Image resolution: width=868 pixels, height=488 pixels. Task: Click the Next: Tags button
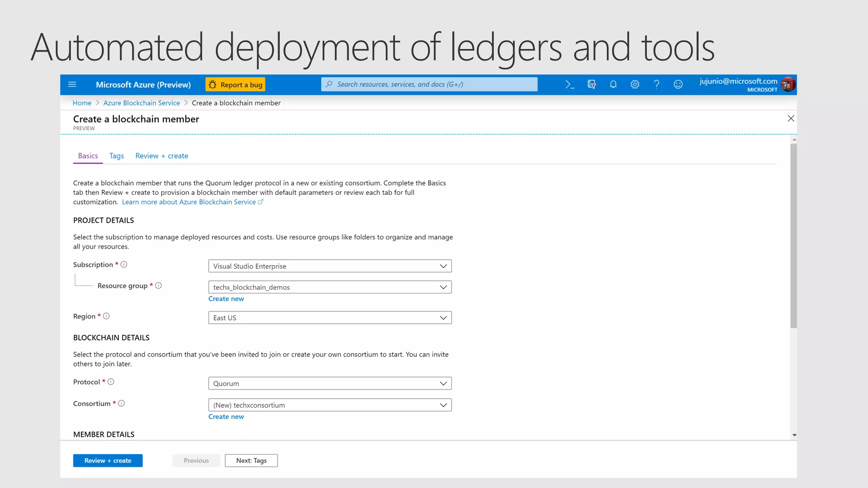tap(251, 460)
